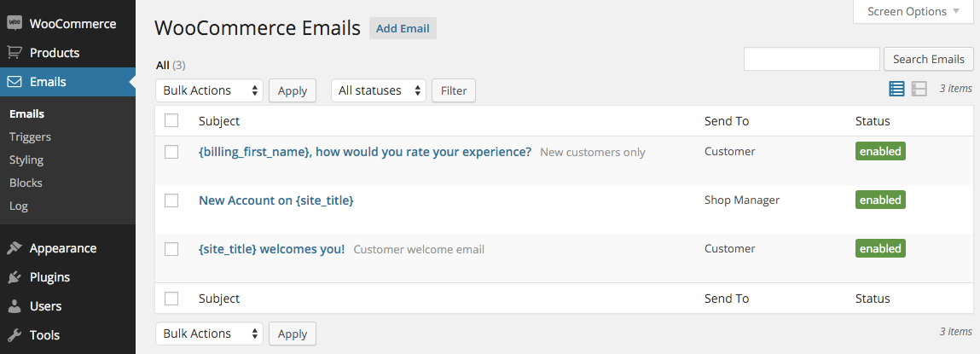This screenshot has height=354, width=980.
Task: Expand the All statuses filter dropdown
Action: pyautogui.click(x=379, y=90)
